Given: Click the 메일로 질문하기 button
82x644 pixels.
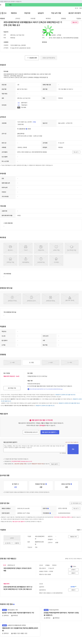Looking at the screenshot, I should (x=55, y=464).
